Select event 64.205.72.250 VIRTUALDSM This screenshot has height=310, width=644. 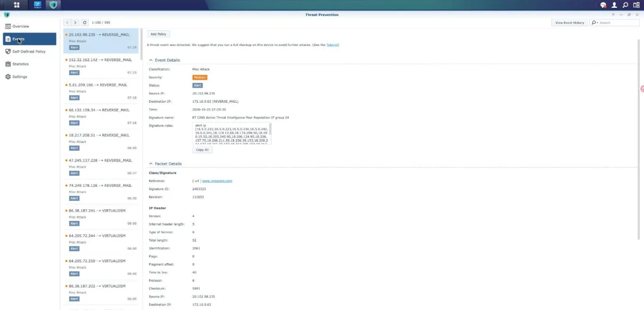[101, 267]
